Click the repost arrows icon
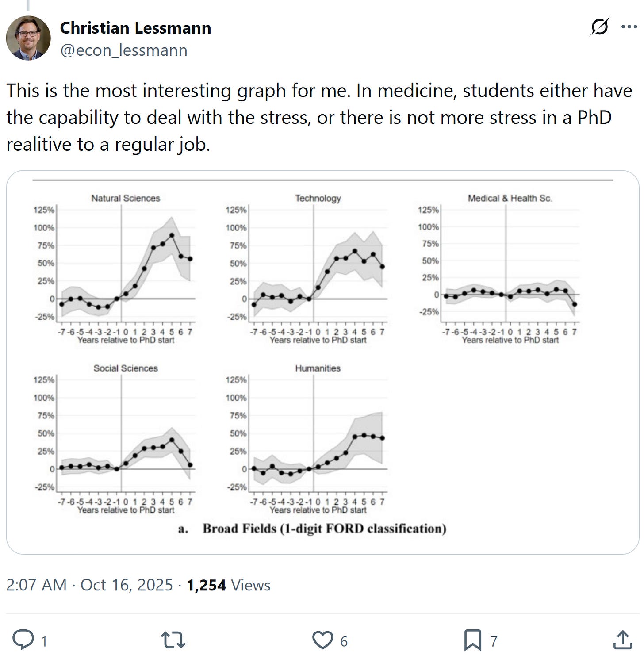 click(x=173, y=640)
